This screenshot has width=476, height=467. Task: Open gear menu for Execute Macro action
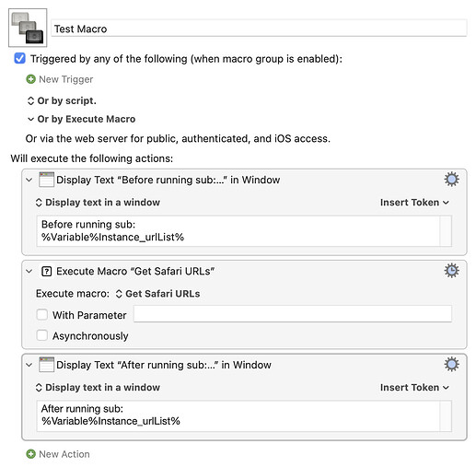point(451,271)
